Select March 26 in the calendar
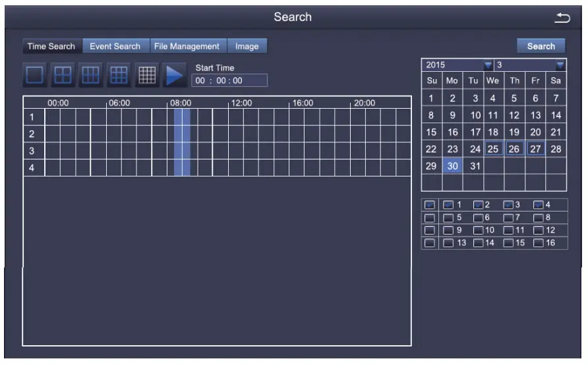Image resolution: width=588 pixels, height=365 pixels. [x=514, y=149]
